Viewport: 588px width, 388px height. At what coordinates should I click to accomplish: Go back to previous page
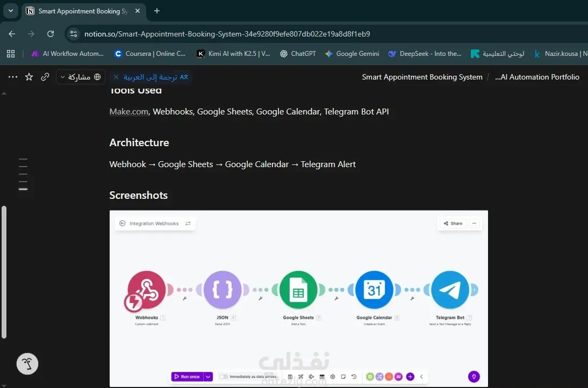(x=12, y=34)
